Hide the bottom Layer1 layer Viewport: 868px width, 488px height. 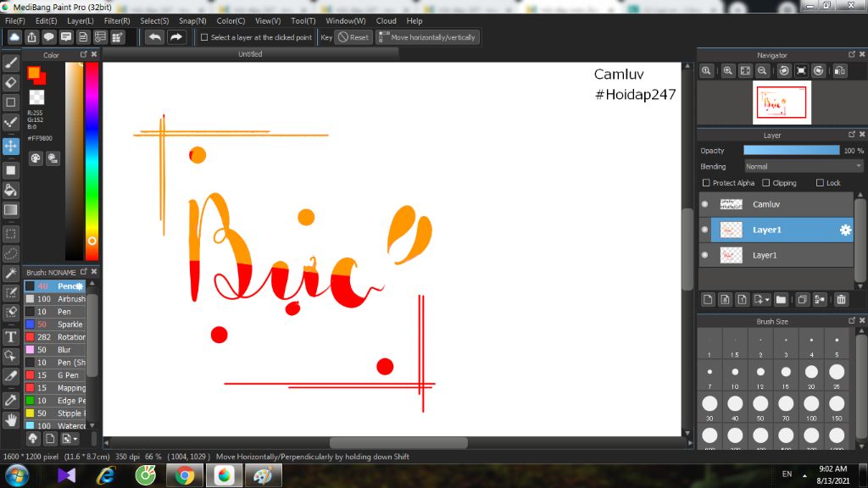click(704, 255)
